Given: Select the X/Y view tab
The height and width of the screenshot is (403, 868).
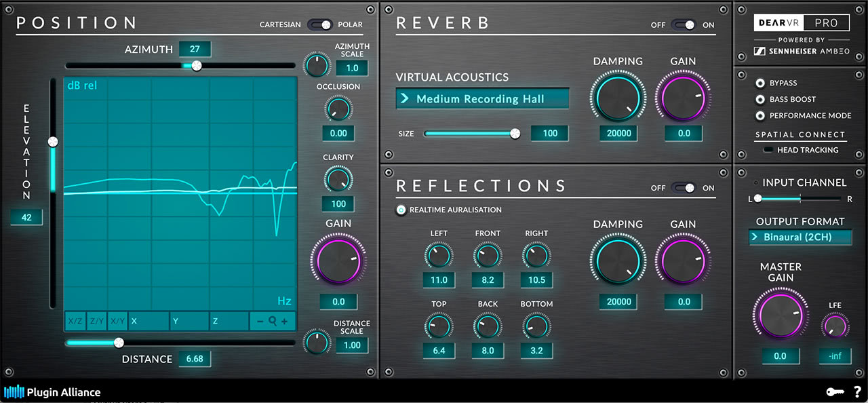Looking at the screenshot, I should point(117,321).
